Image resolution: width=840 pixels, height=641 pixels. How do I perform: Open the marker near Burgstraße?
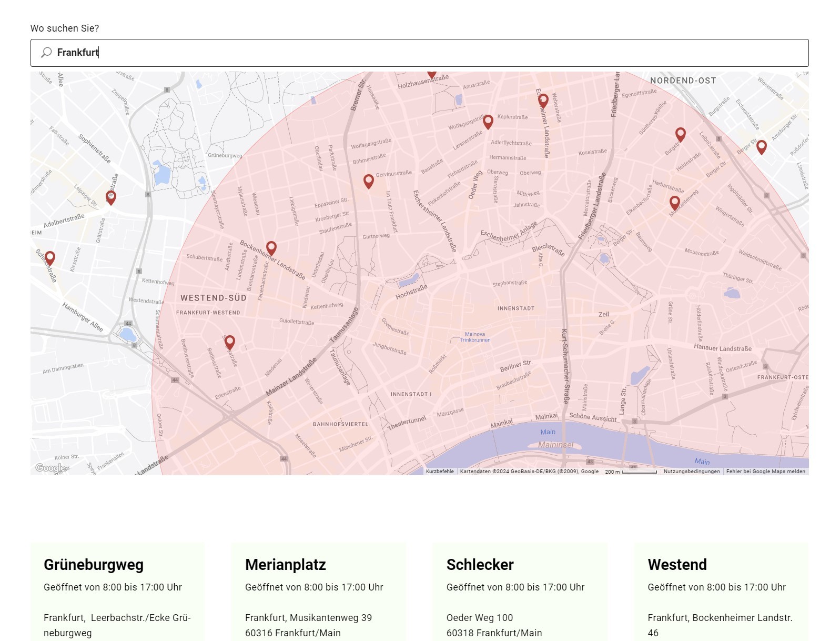[x=681, y=134]
